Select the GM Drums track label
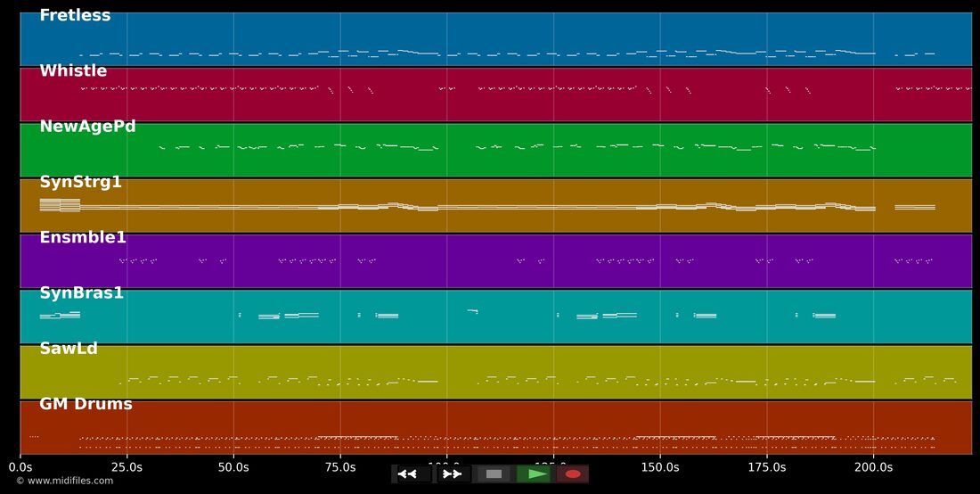The width and height of the screenshot is (980, 494). click(86, 404)
